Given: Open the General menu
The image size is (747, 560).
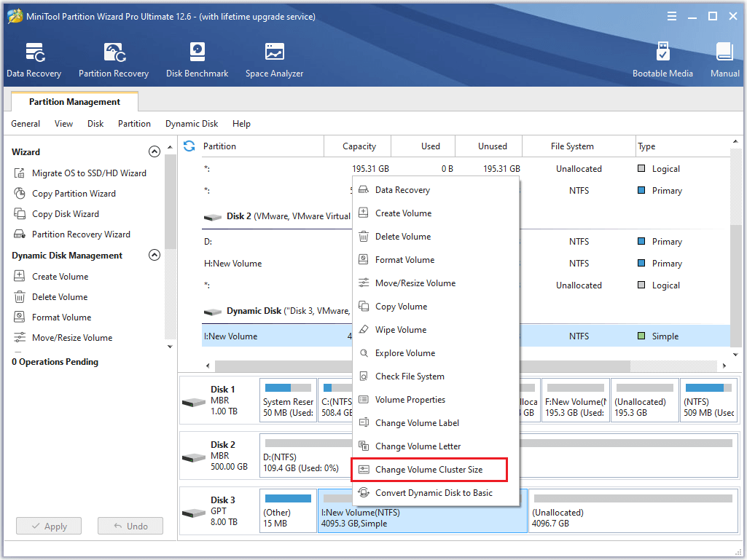Looking at the screenshot, I should (x=26, y=124).
